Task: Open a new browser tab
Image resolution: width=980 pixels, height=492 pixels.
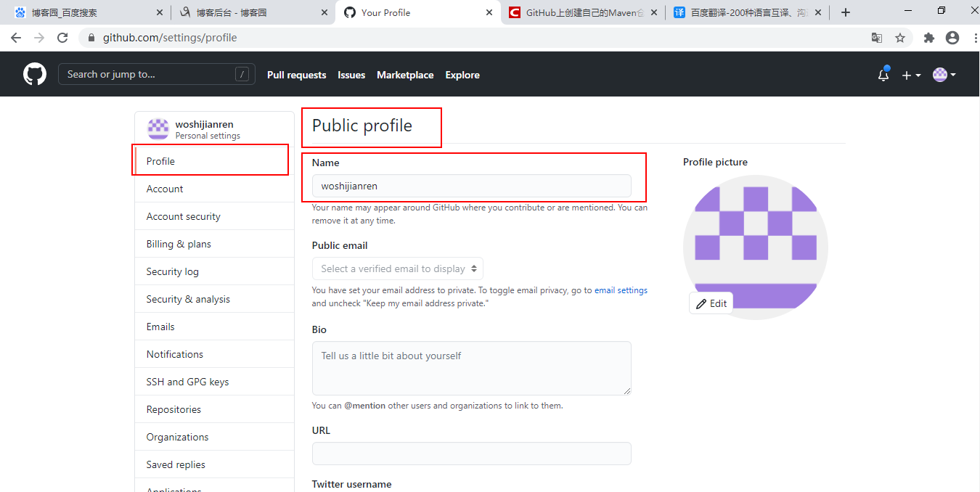Action: (845, 12)
